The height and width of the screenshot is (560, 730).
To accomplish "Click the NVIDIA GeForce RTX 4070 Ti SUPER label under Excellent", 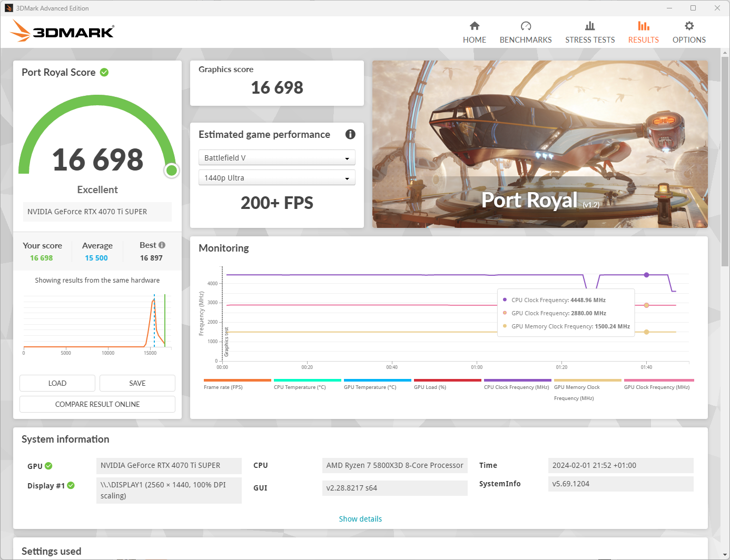I will (97, 212).
